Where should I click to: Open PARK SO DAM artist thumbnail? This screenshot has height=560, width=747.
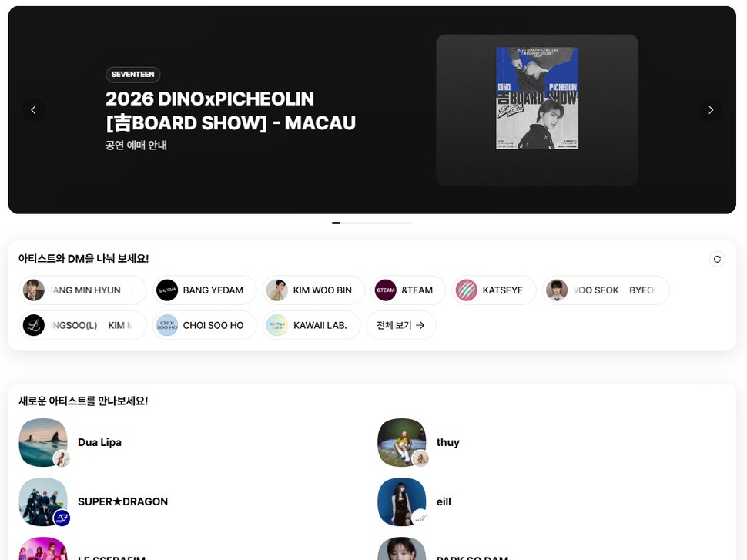coord(401,548)
